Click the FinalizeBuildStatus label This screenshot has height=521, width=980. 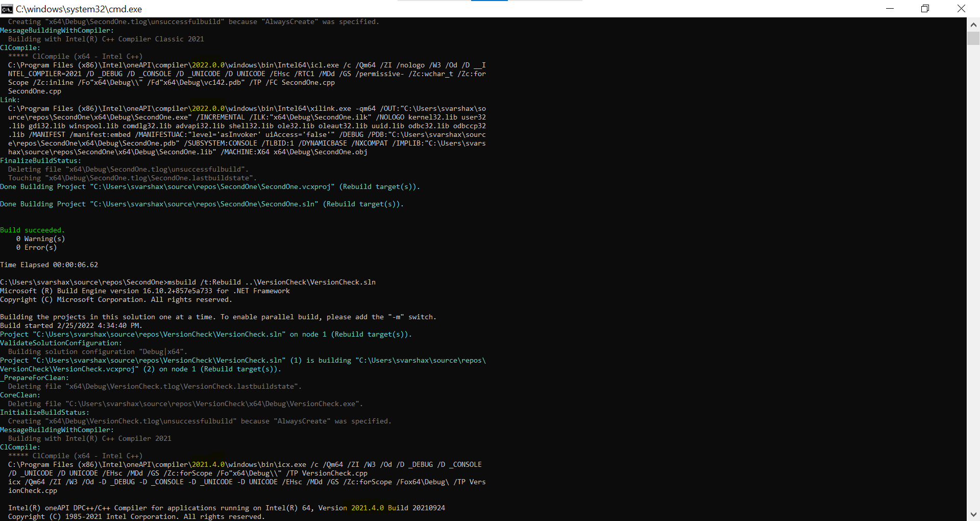[40, 160]
